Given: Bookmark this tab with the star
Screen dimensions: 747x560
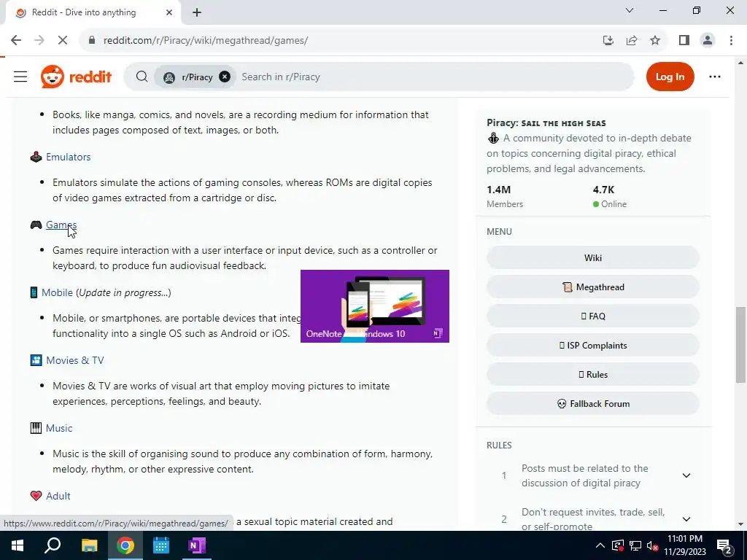Looking at the screenshot, I should [655, 41].
